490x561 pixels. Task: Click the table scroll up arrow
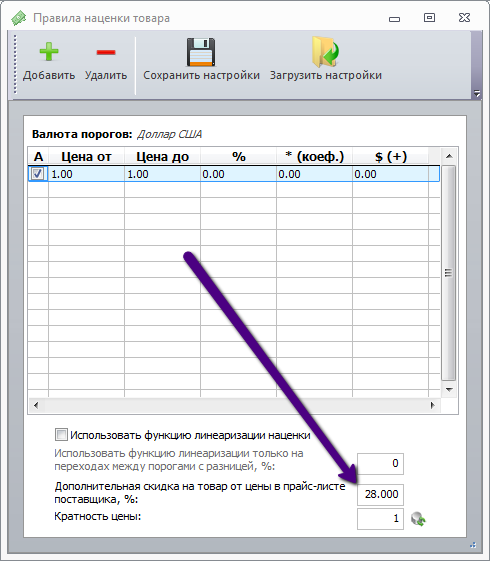(x=449, y=156)
